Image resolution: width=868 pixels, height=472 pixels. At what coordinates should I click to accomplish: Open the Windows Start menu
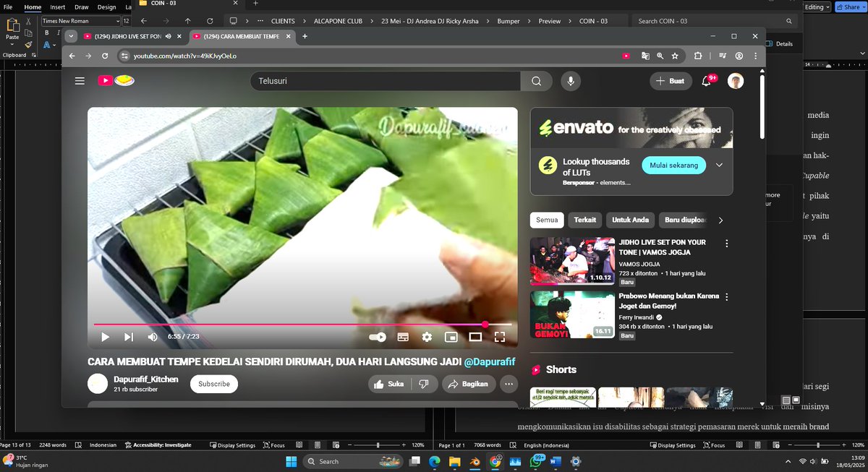click(291, 461)
